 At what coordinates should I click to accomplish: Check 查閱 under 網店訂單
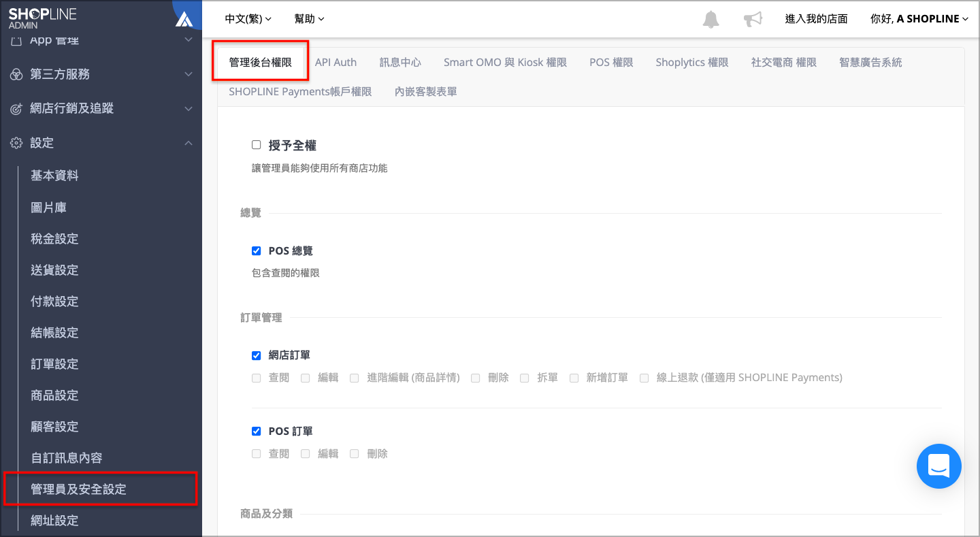point(257,378)
